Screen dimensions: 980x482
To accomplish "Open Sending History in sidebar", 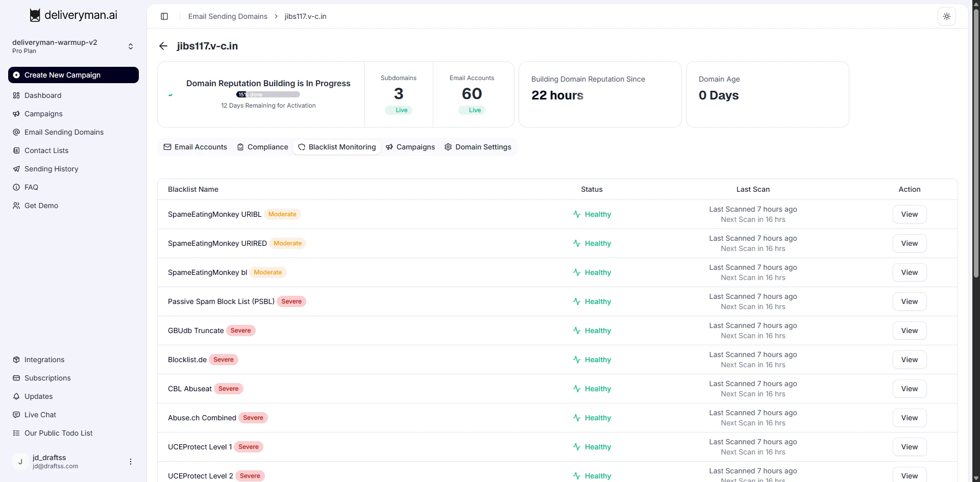I will coord(51,169).
